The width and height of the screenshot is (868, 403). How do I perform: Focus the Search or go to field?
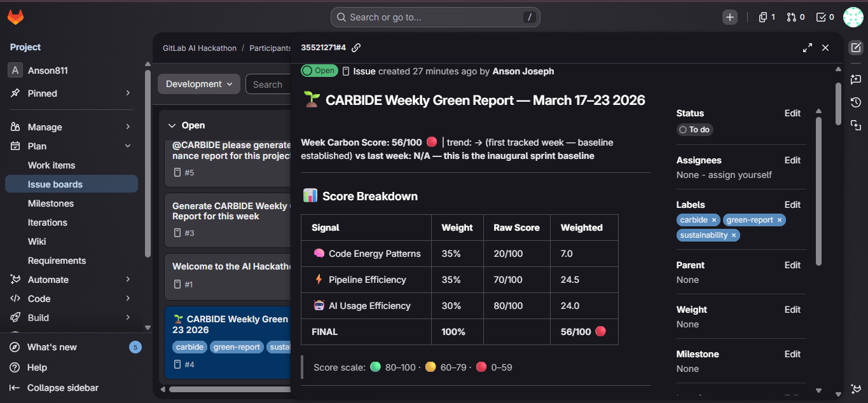coord(436,17)
